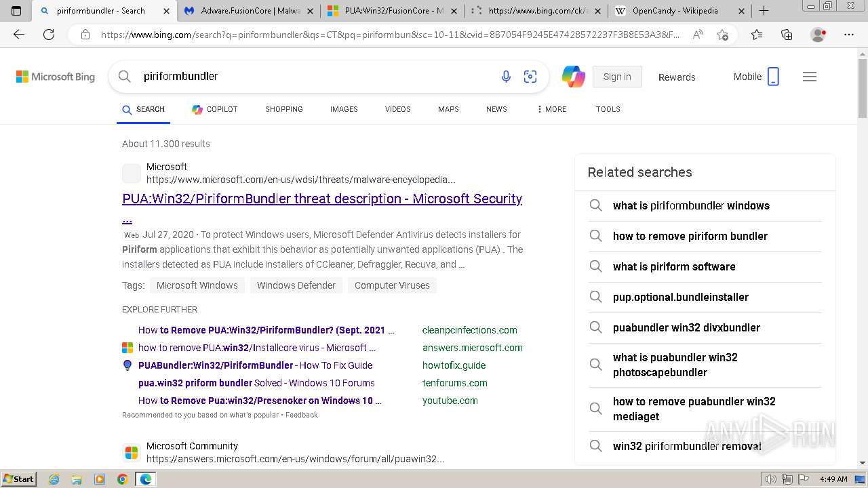
Task: Open PUABundler How To Fix Guide link
Action: (256, 365)
